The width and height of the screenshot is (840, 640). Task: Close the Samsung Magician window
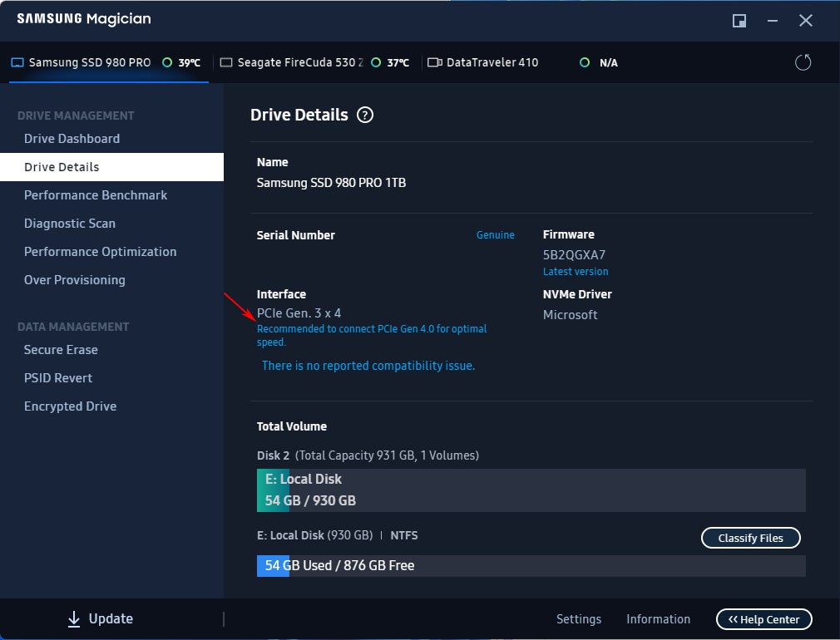[806, 21]
